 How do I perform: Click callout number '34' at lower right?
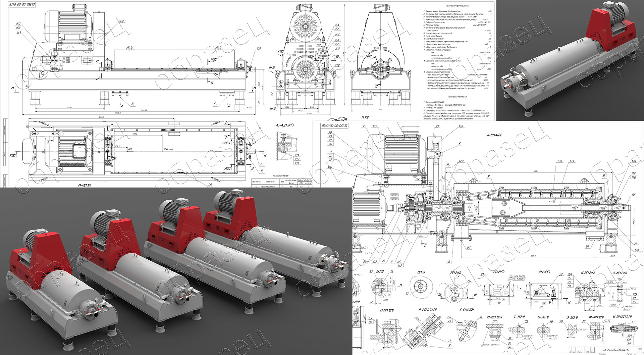click(636, 243)
